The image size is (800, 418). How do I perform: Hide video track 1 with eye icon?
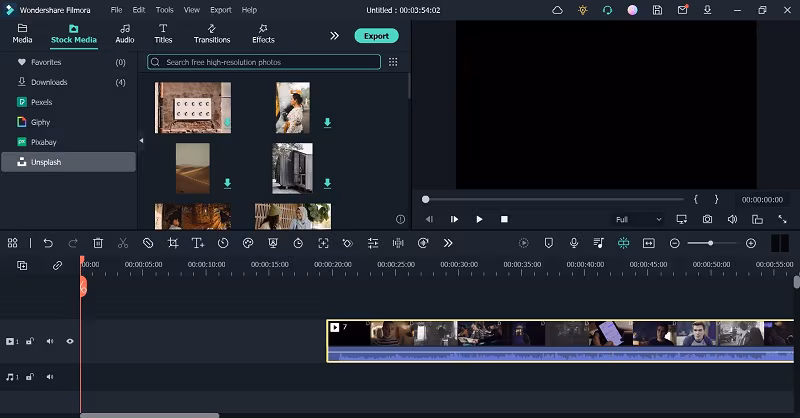70,341
